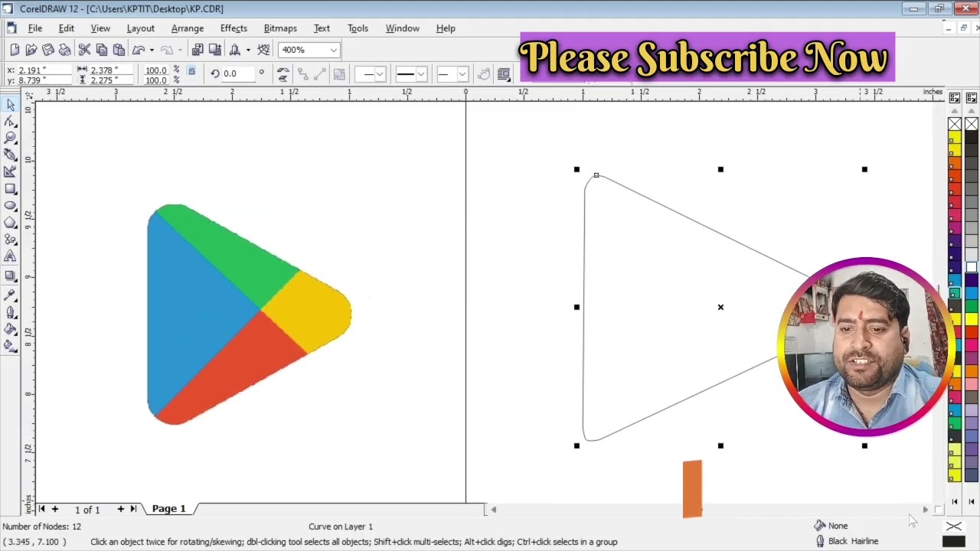Click the Import icon
This screenshot has width=980, height=551.
(x=198, y=50)
